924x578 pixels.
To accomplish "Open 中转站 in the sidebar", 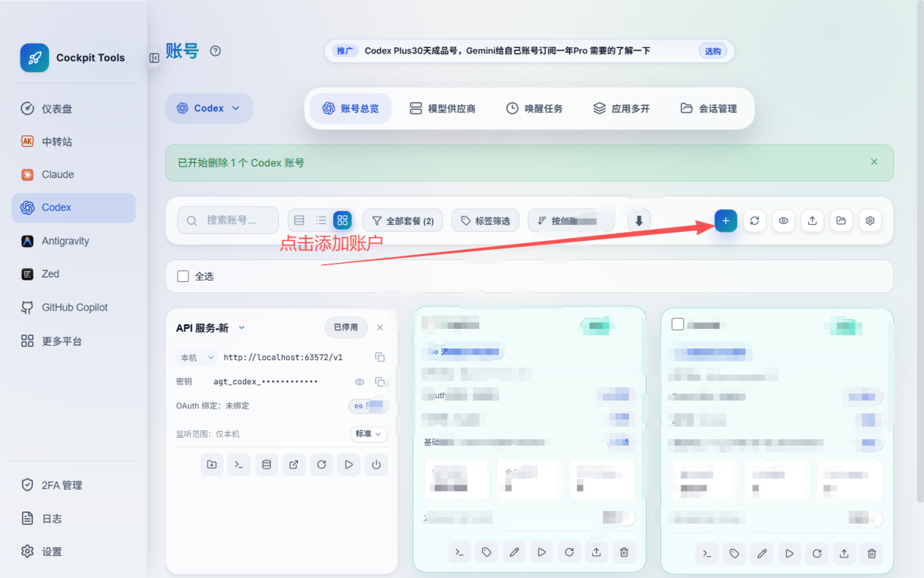I will pos(74,142).
